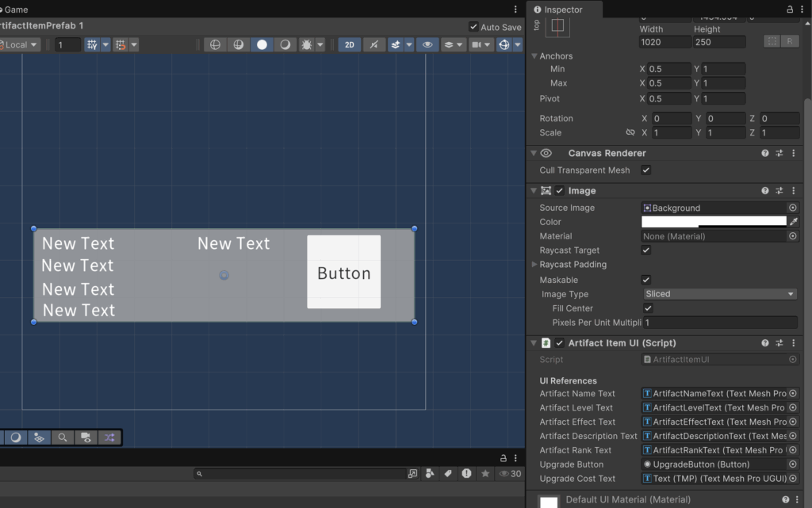Open snap increment settings arrow
Image resolution: width=812 pixels, height=508 pixels.
click(134, 44)
